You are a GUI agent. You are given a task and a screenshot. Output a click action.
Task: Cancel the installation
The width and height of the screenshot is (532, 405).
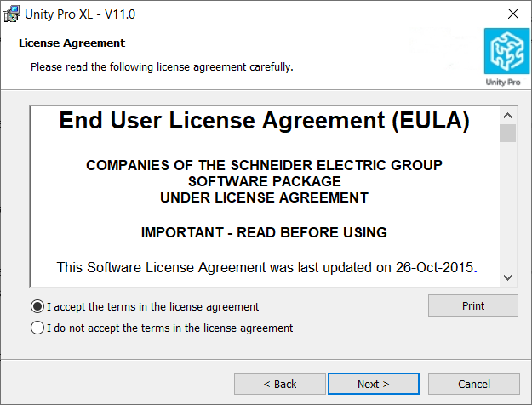[473, 384]
